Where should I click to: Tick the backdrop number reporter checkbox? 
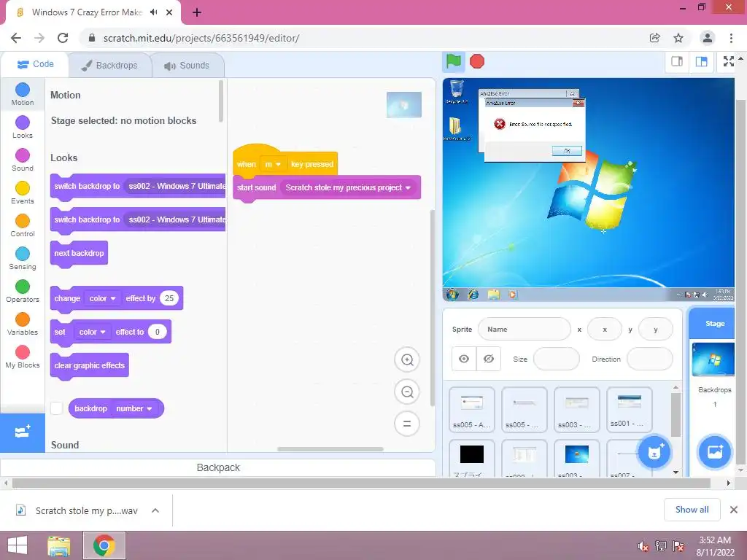pos(56,408)
